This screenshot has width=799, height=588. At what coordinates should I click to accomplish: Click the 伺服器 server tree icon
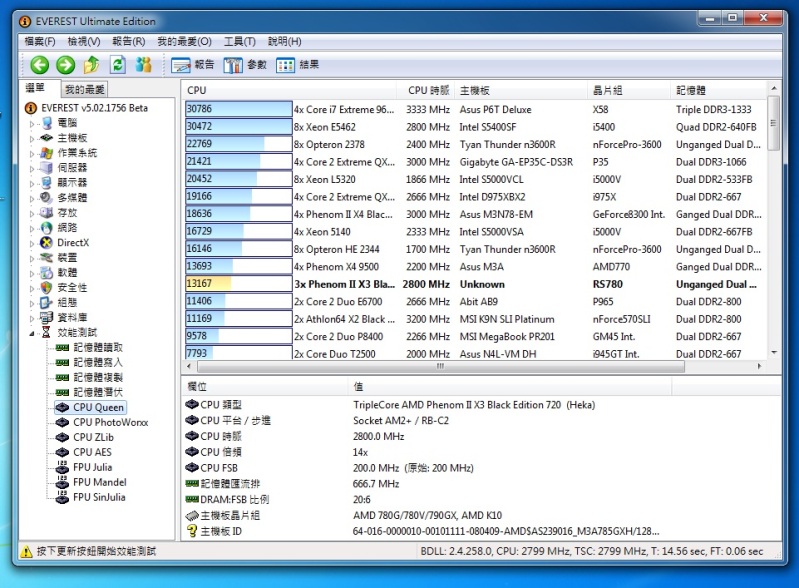click(x=46, y=168)
